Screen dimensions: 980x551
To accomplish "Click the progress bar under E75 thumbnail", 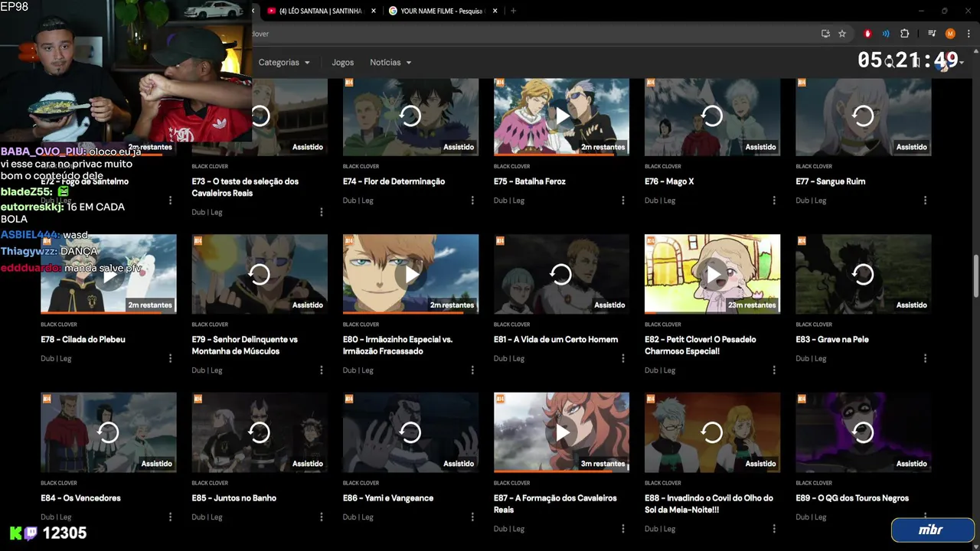I will pos(561,155).
